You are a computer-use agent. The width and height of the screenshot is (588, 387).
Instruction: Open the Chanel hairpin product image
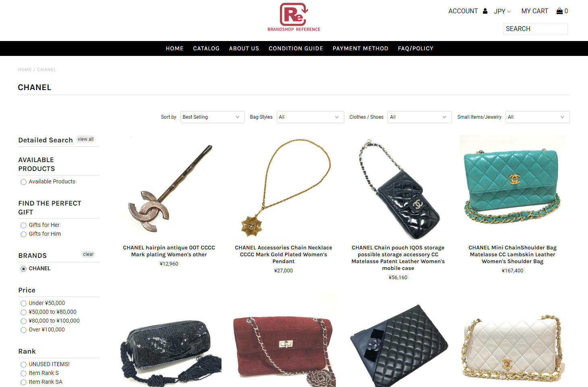point(169,187)
